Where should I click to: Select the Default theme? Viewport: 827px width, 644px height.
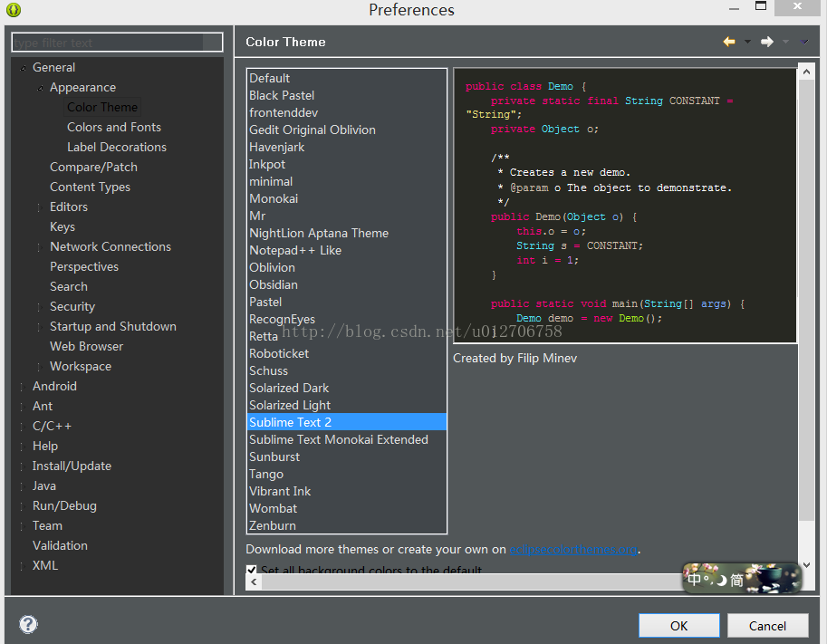point(347,78)
